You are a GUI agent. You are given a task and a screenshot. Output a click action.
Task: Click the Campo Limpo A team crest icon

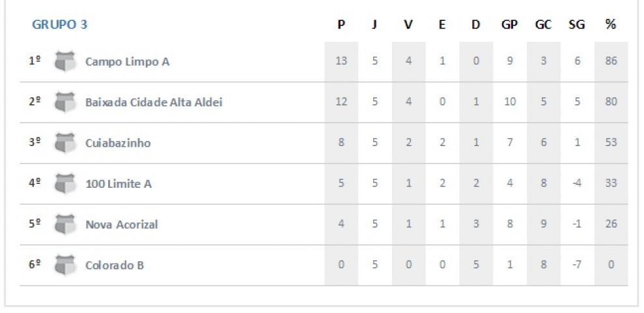65,61
